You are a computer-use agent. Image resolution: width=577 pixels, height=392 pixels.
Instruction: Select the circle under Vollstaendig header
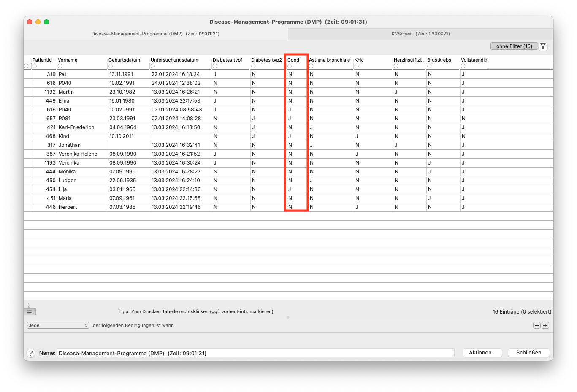pyautogui.click(x=463, y=66)
